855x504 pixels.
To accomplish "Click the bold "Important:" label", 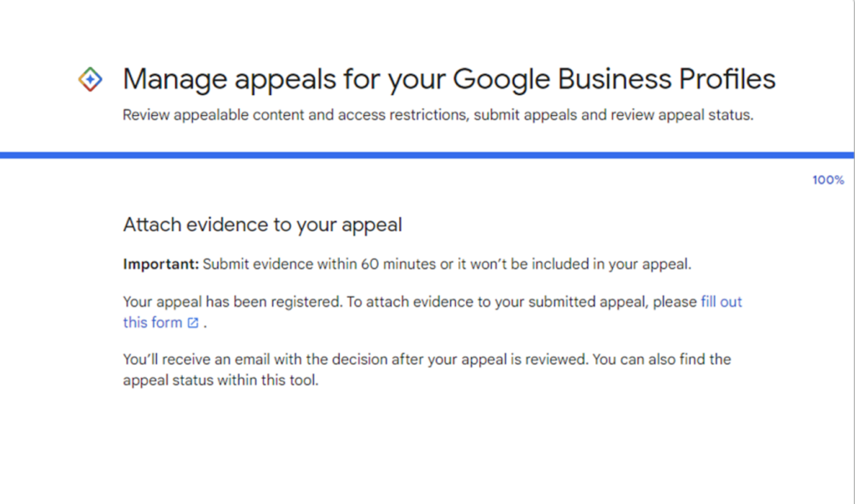I will [x=161, y=265].
